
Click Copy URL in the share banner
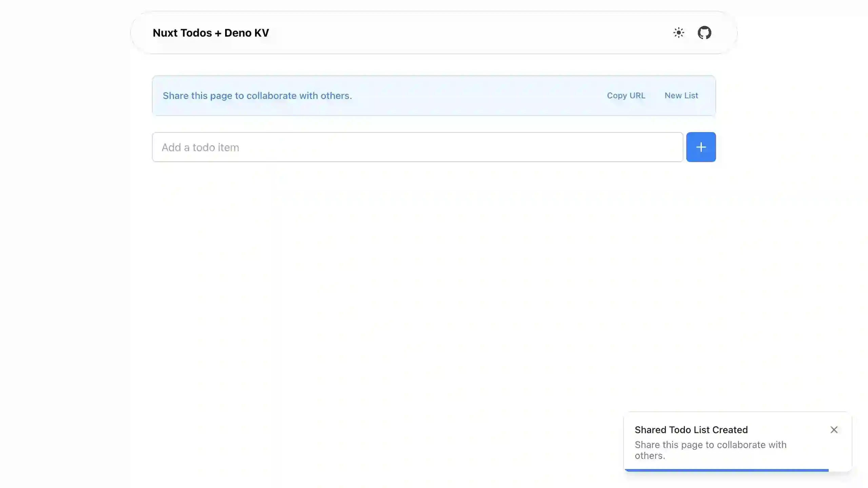(x=626, y=96)
